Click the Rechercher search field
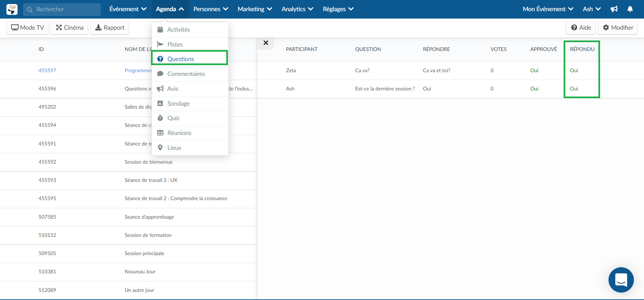 pos(62,9)
